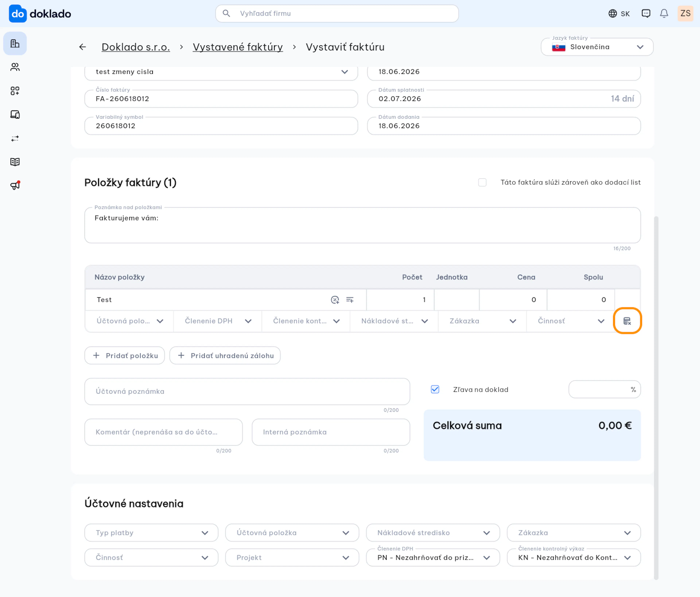Click the Poznámka nad položkami textarea
Viewport: 700px width, 597px height.
coord(363,225)
